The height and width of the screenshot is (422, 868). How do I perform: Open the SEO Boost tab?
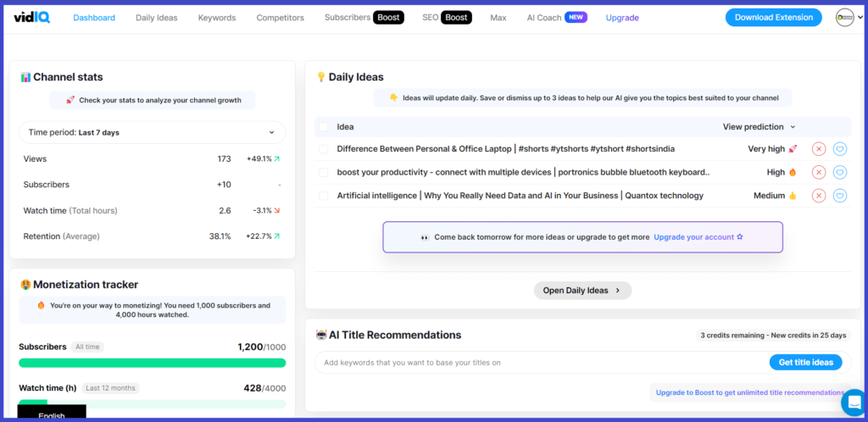(x=448, y=17)
